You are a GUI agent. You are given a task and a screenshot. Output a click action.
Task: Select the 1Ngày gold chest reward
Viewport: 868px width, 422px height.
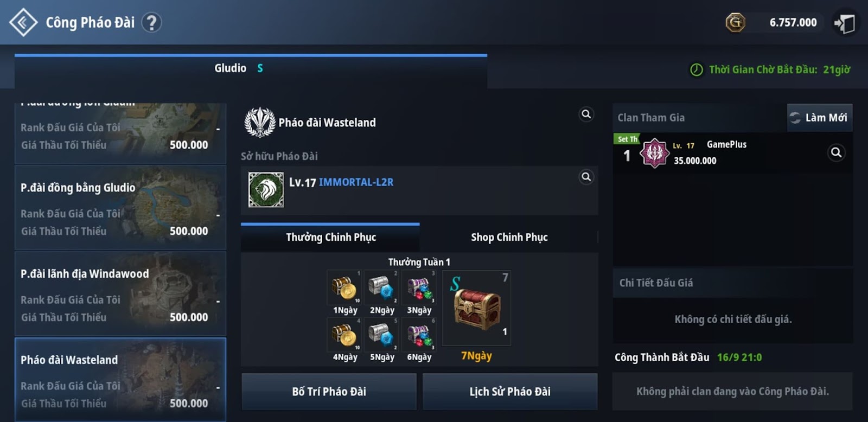(x=344, y=287)
